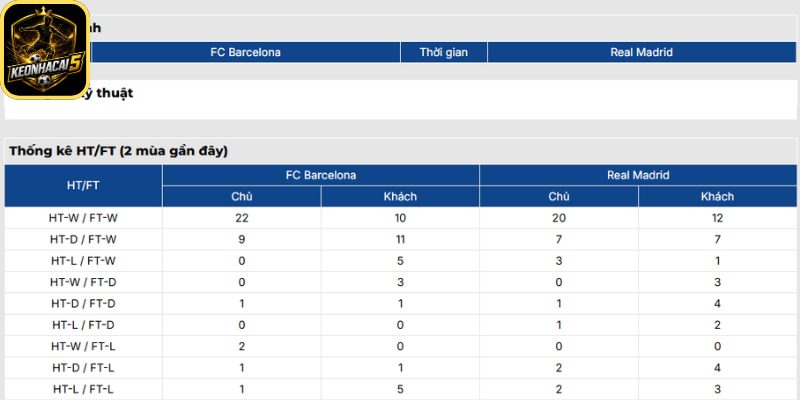Select the HT-W / FT-W row label
The image size is (800, 400).
click(x=83, y=218)
